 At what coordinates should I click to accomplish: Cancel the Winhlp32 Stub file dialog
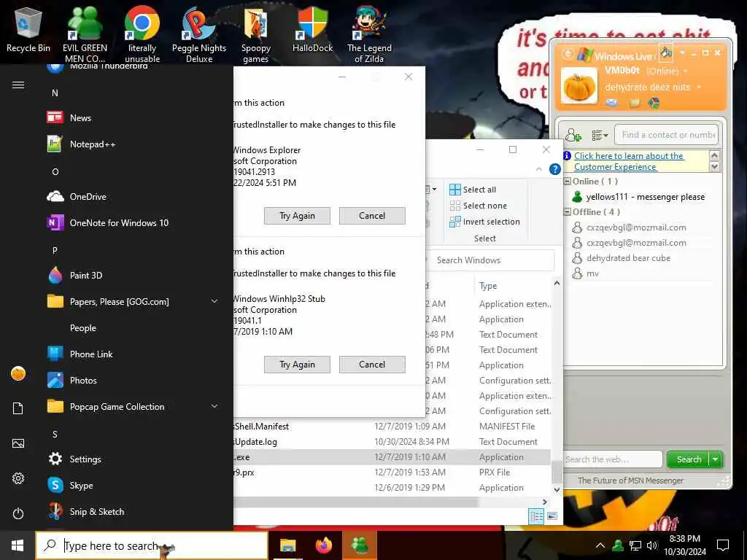[x=372, y=365]
